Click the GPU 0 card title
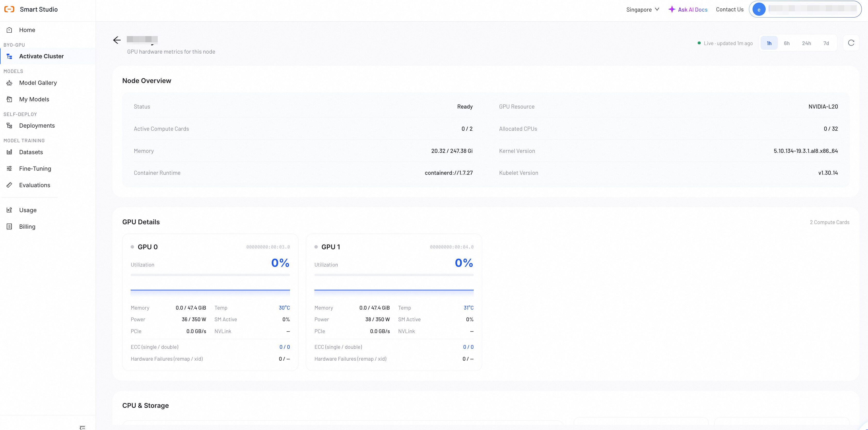The height and width of the screenshot is (430, 868). click(x=148, y=247)
